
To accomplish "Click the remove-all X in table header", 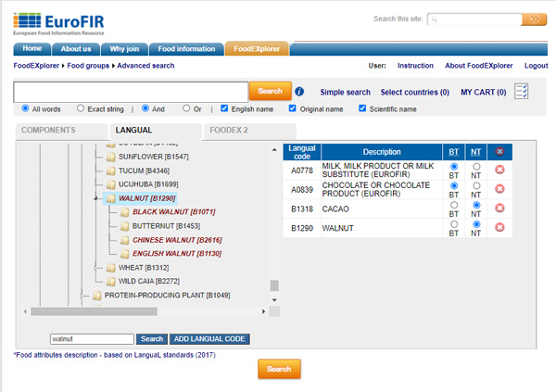I will [499, 152].
